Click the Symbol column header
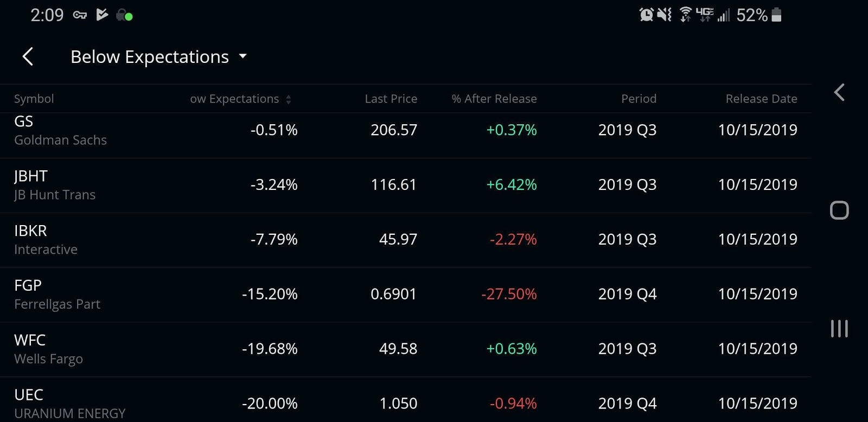 pos(34,99)
